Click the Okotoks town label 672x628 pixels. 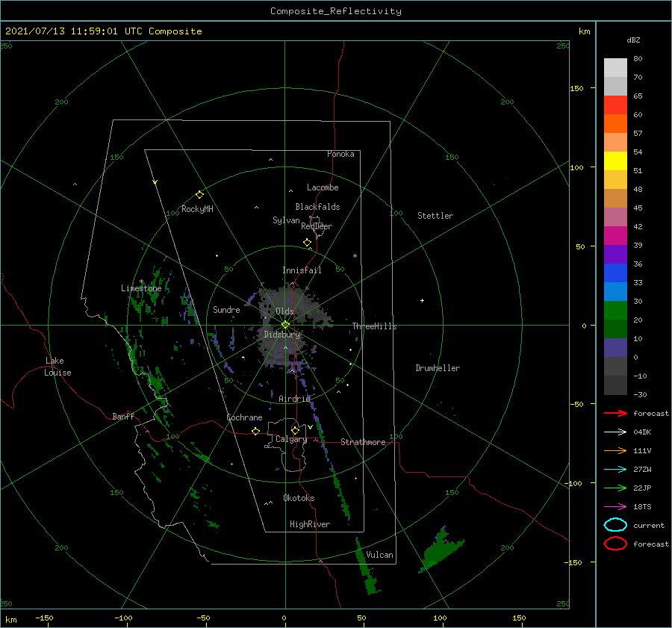299,498
